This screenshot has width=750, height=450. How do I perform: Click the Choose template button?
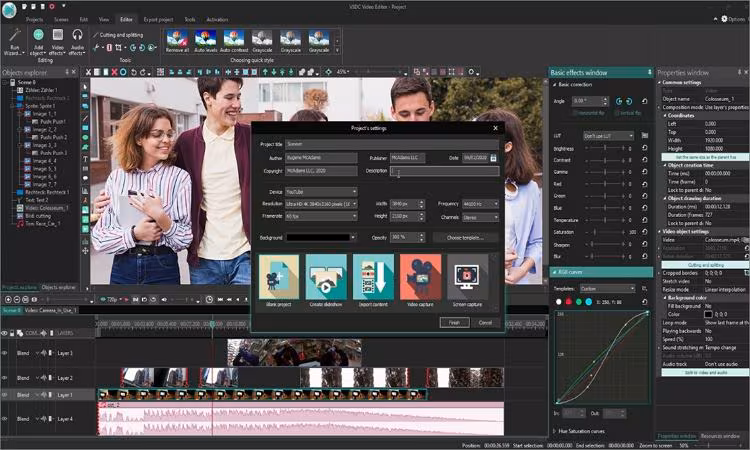[465, 237]
